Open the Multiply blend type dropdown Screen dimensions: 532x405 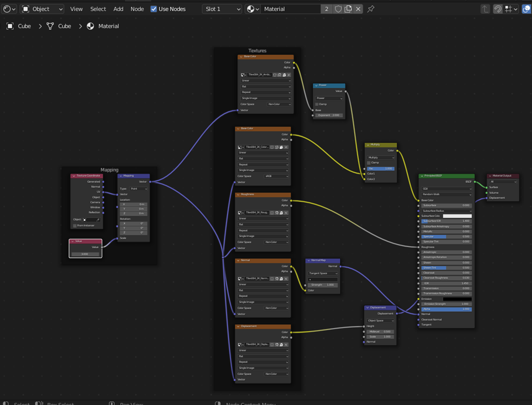tap(381, 157)
